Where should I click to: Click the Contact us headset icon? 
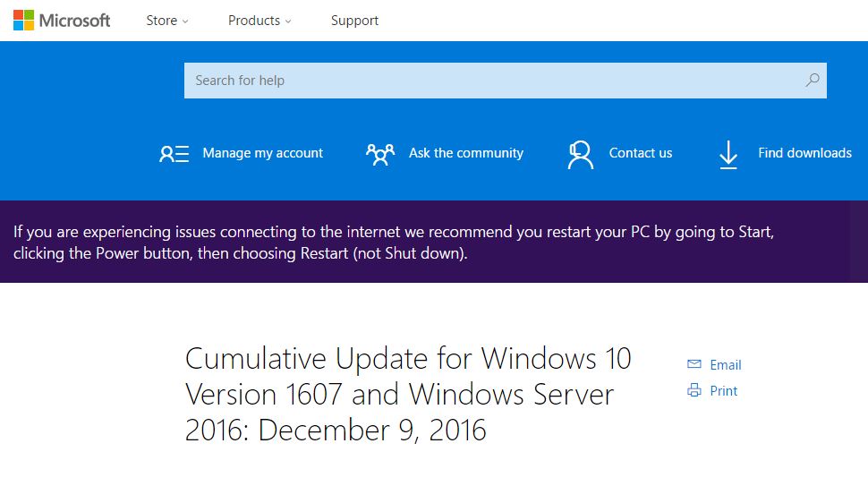pyautogui.click(x=581, y=154)
